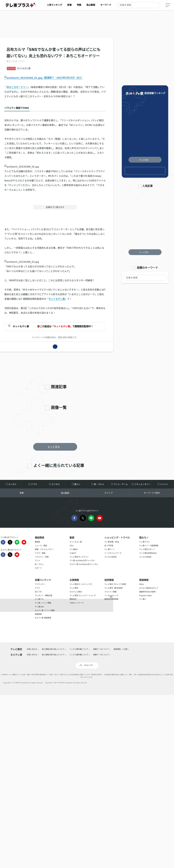Select 新着 in header navigation
Image resolution: width=174 pixels, height=868 pixels.
[x=69, y=5]
